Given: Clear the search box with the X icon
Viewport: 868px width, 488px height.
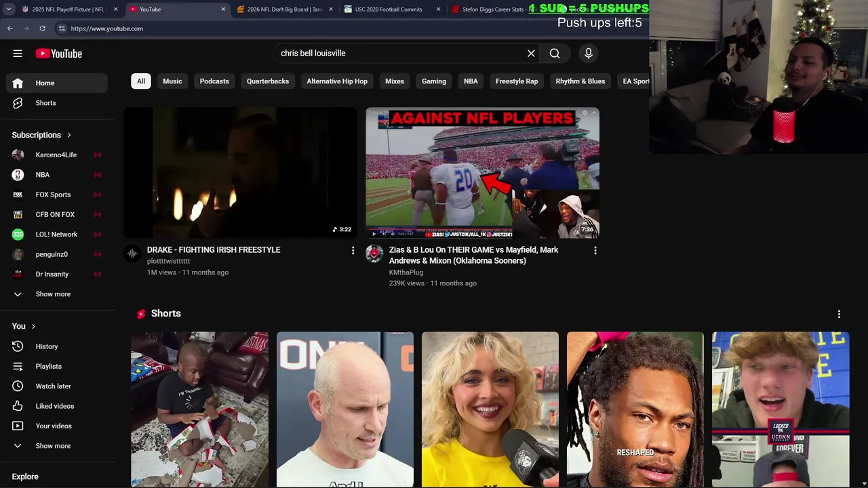Looking at the screenshot, I should pyautogui.click(x=531, y=54).
